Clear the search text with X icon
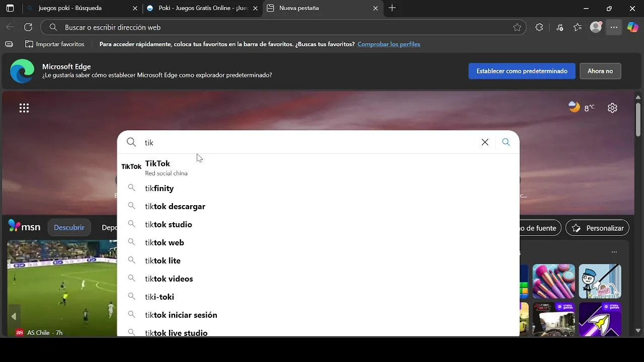The width and height of the screenshot is (644, 362). [485, 142]
